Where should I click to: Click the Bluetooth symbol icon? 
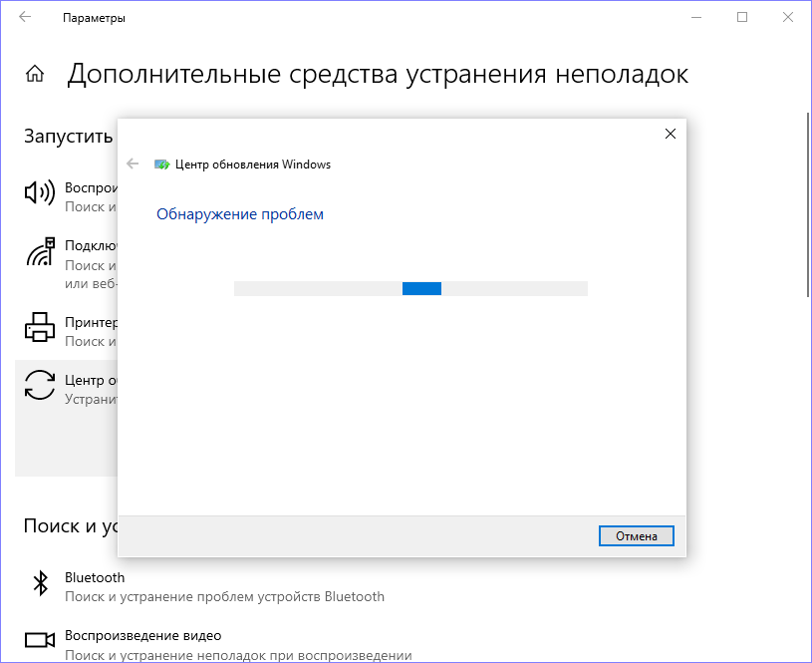41,583
